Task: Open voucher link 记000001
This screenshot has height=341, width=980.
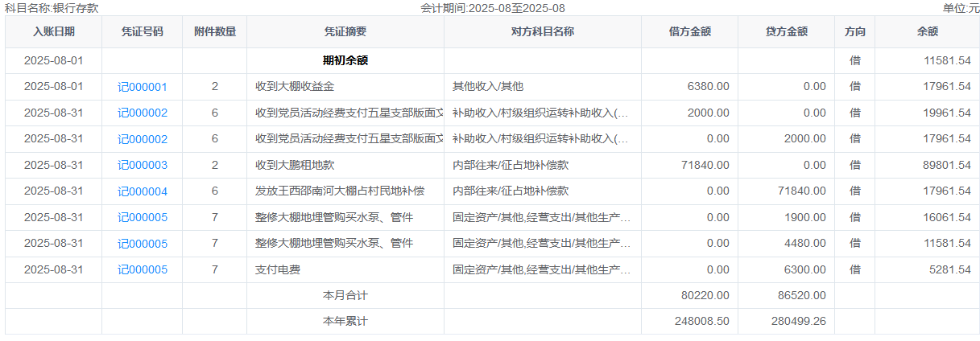Action: 143,87
